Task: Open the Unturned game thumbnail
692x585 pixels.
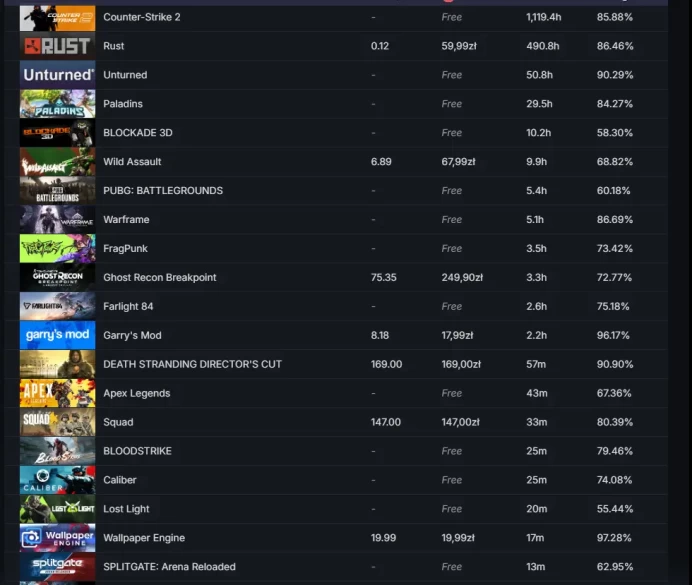Action: pyautogui.click(x=57, y=75)
